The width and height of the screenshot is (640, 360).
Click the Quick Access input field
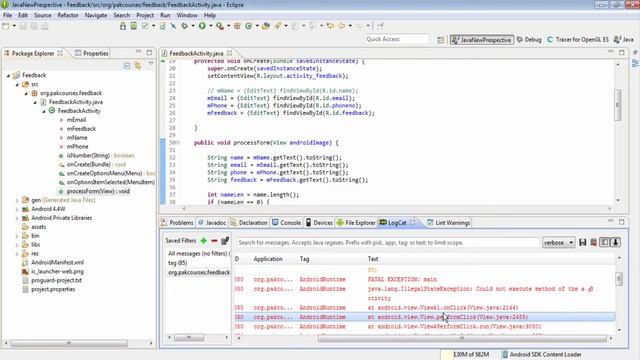click(x=396, y=39)
